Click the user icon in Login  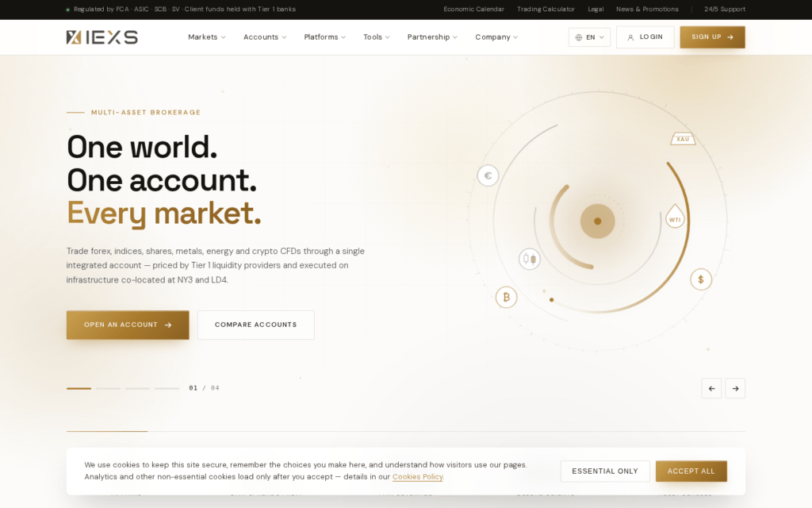tap(630, 37)
